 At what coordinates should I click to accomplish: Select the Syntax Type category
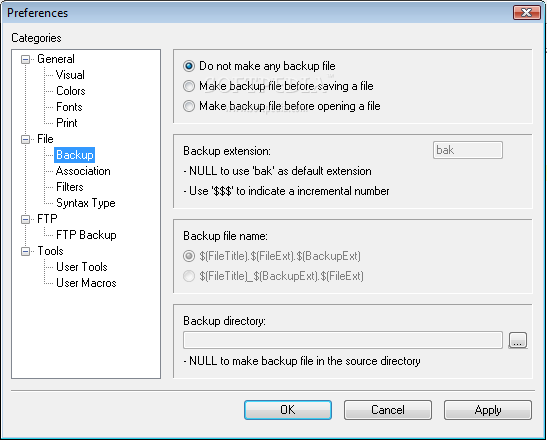coord(85,203)
